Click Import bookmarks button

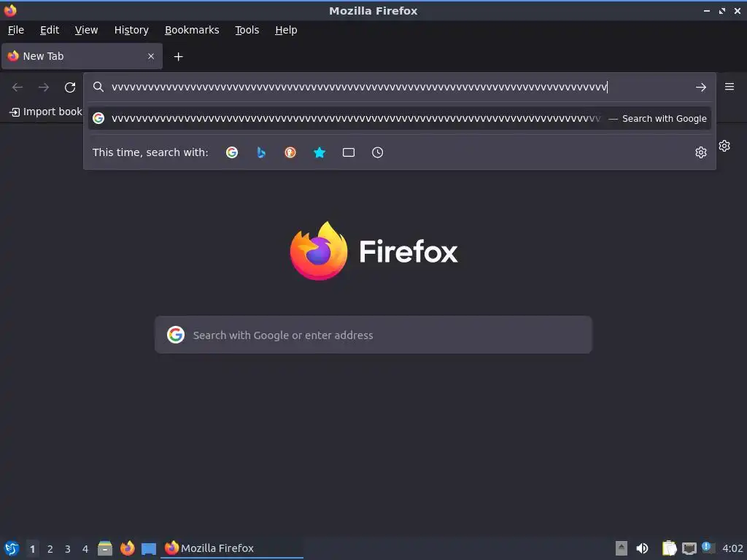46,112
